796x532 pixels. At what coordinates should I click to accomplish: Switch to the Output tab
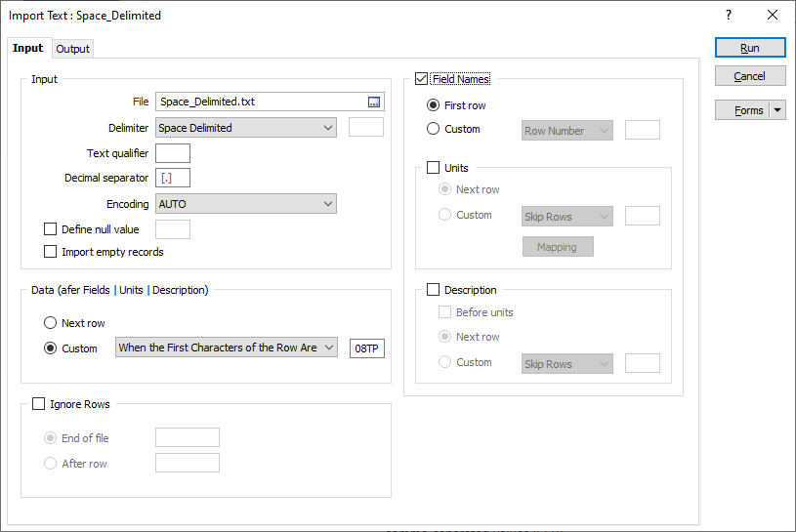72,49
